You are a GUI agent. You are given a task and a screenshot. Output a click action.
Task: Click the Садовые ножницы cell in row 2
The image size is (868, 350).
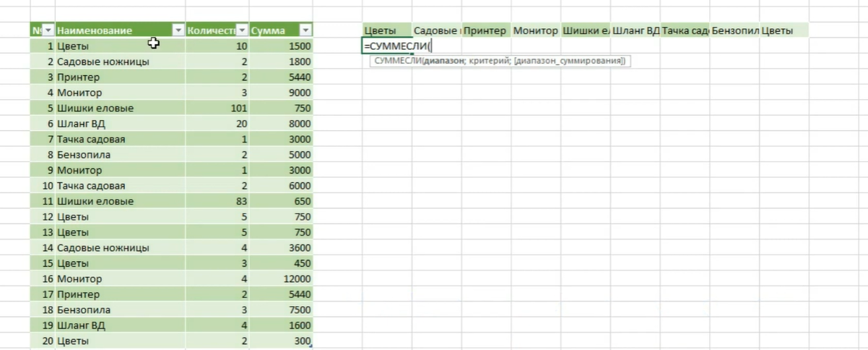pyautogui.click(x=103, y=61)
